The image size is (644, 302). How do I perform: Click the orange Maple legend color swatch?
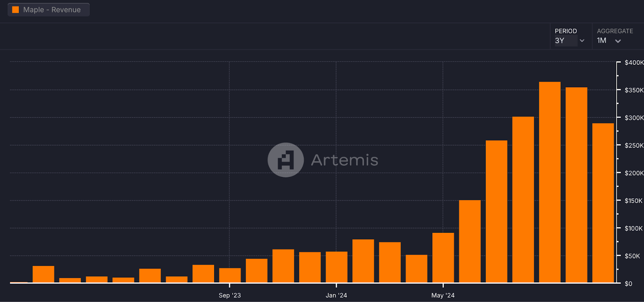pyautogui.click(x=16, y=10)
